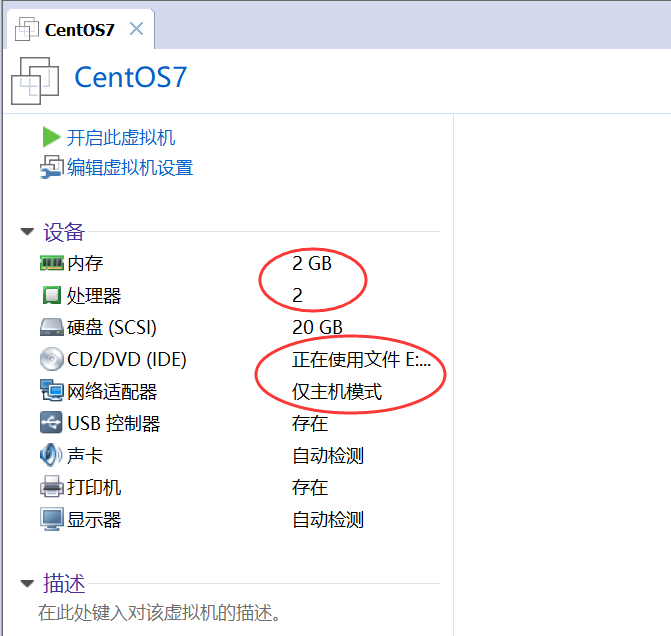Click the 2 GB memory value
The width and height of the screenshot is (671, 636).
click(312, 263)
